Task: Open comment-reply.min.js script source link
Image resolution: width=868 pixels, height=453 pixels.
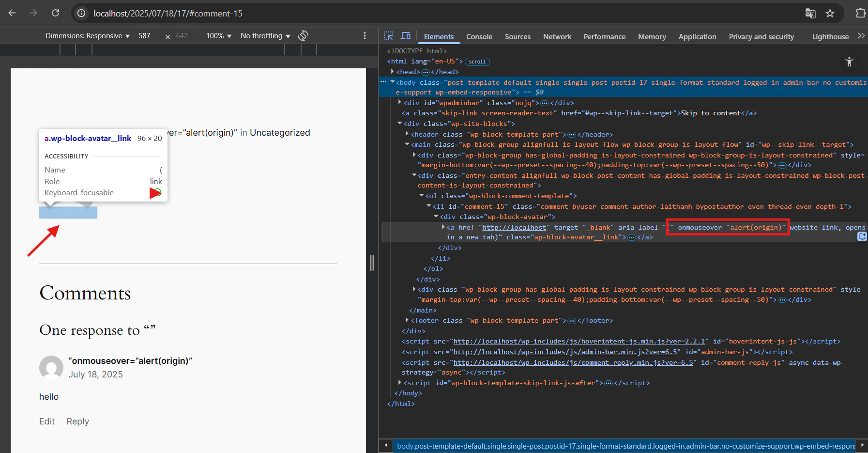Action: [x=573, y=363]
